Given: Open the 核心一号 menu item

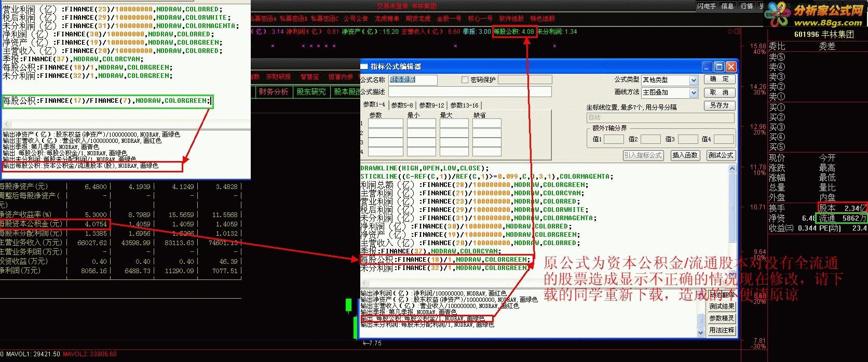Looking at the screenshot, I should (480, 19).
